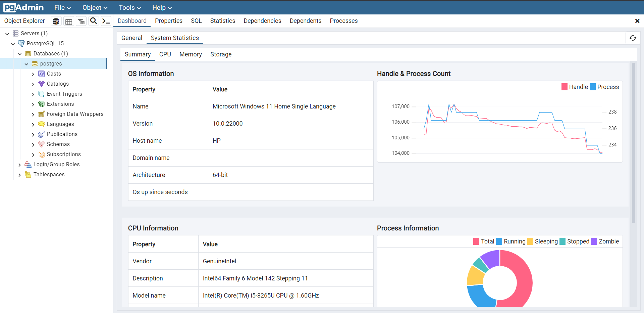Select the Summary statistics tab
644x313 pixels.
[x=138, y=54]
